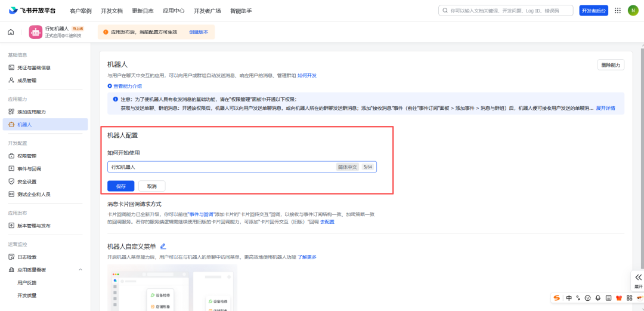Viewport: 644px width, 311px height.
Task: Open 开发文档 in top navigation
Action: click(x=112, y=11)
